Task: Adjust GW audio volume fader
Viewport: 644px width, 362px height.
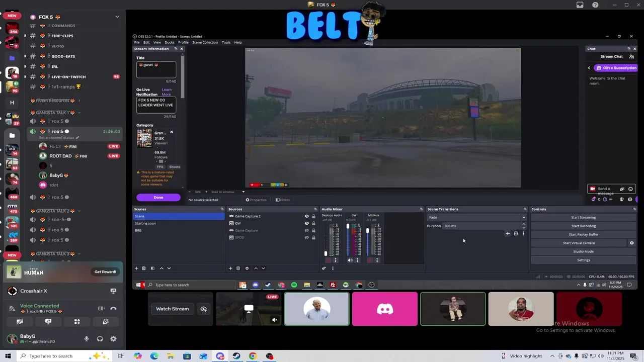Action: point(348,227)
